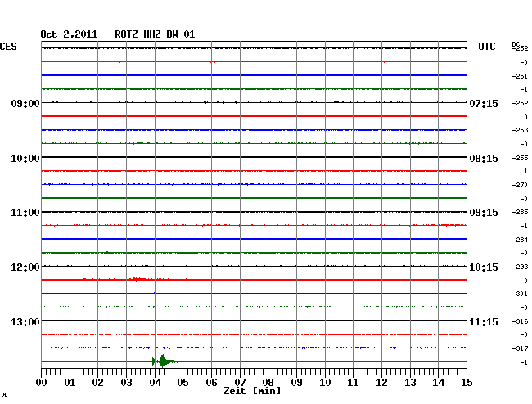
Task: Click the "Zeit [min]" axis title
Action: 252,391
